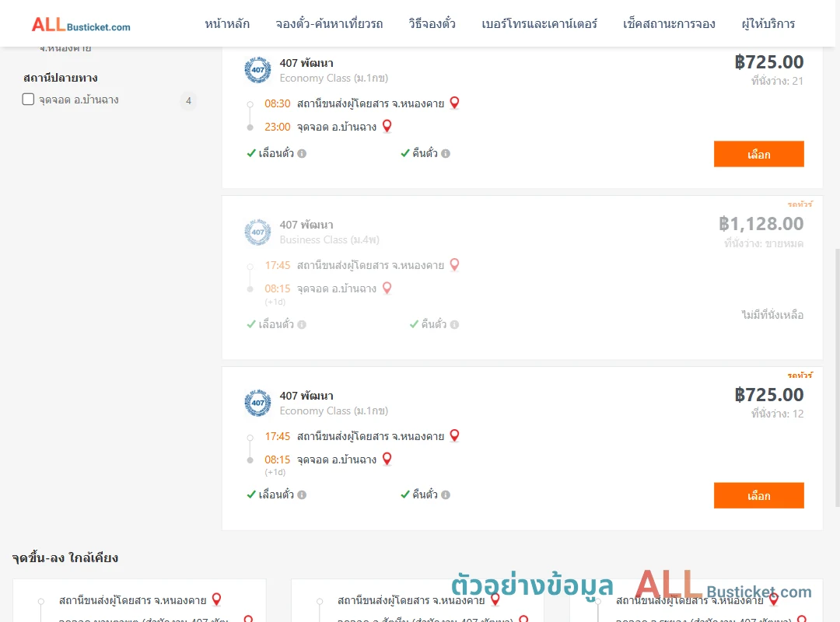Tick the จุดจอด อ.บ้านฉาง destination checkbox
Image resolution: width=840 pixels, height=622 pixels.
pos(29,100)
